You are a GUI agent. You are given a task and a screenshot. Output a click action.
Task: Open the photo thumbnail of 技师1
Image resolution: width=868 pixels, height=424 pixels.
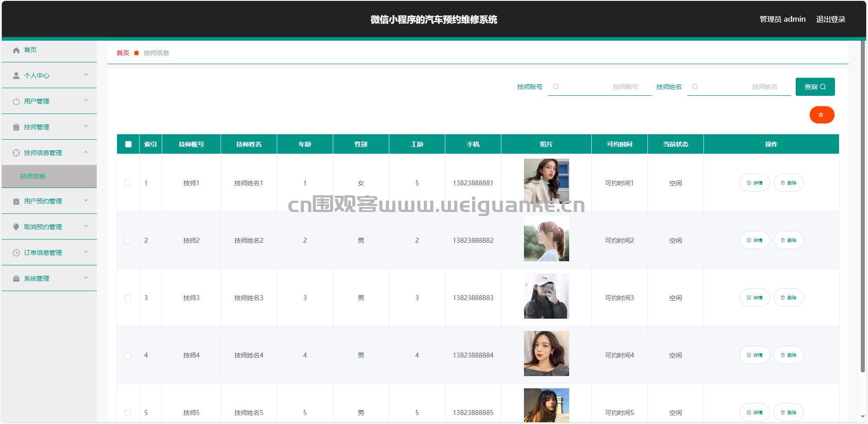pos(546,181)
